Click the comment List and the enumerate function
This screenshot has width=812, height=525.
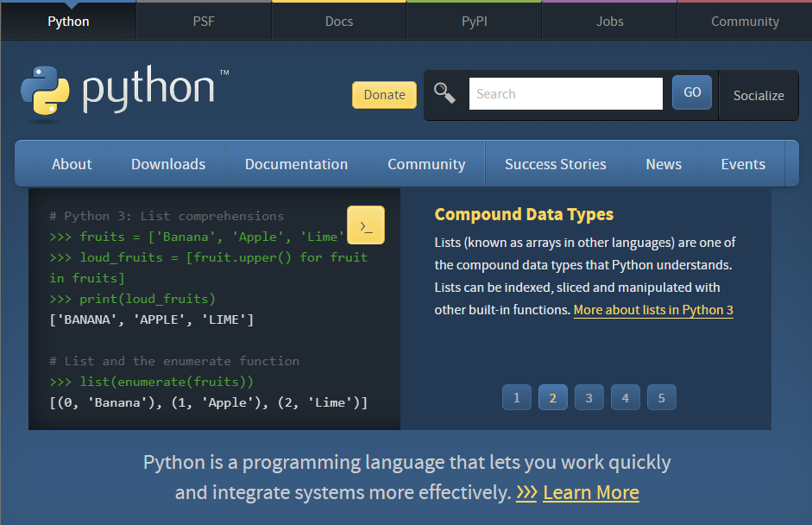pyautogui.click(x=174, y=361)
